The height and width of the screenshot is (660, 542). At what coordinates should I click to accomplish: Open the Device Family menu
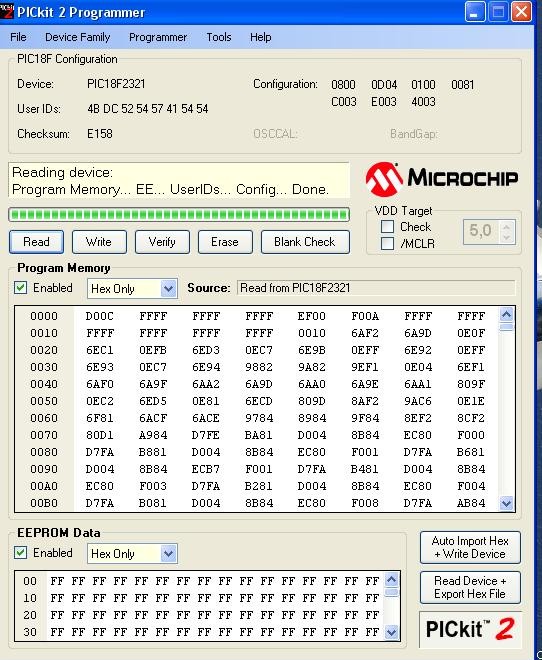coord(77,37)
